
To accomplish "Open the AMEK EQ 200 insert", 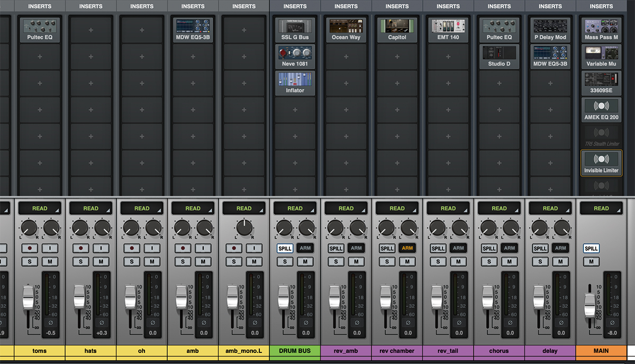I will pyautogui.click(x=602, y=110).
